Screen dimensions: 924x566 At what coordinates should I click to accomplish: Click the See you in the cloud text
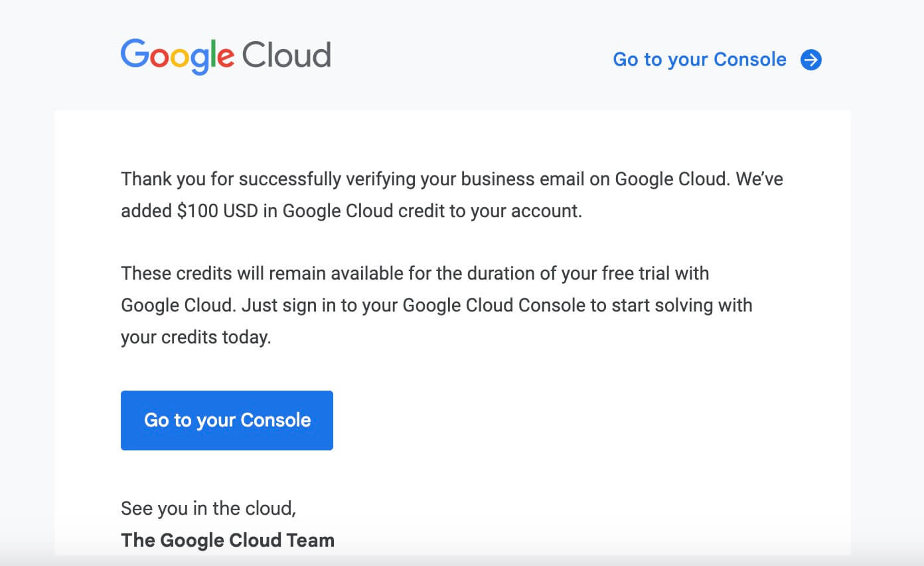[208, 509]
